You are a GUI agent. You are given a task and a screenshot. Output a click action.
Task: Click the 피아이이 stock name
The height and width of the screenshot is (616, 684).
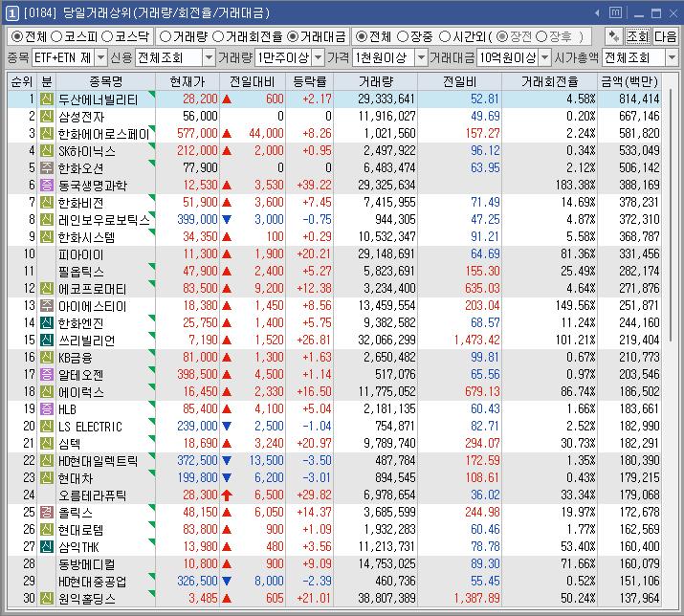[x=81, y=254]
